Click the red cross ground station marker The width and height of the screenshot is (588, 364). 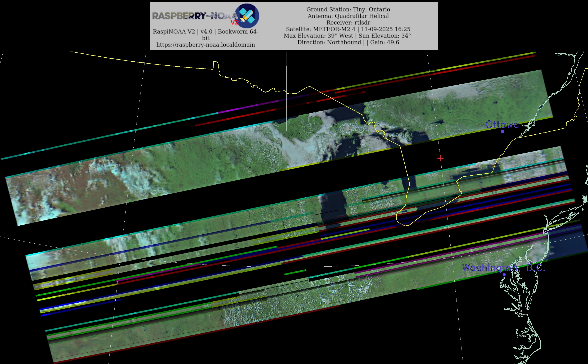pos(440,158)
